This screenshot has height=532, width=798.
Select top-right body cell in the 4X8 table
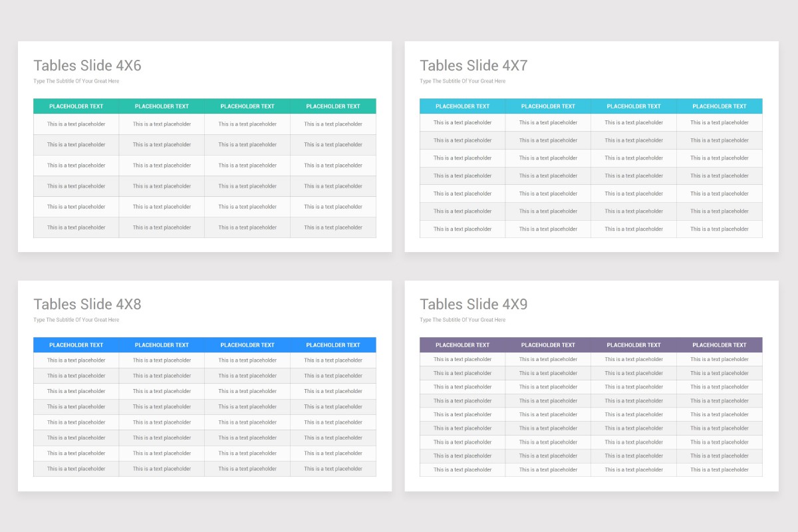click(333, 360)
